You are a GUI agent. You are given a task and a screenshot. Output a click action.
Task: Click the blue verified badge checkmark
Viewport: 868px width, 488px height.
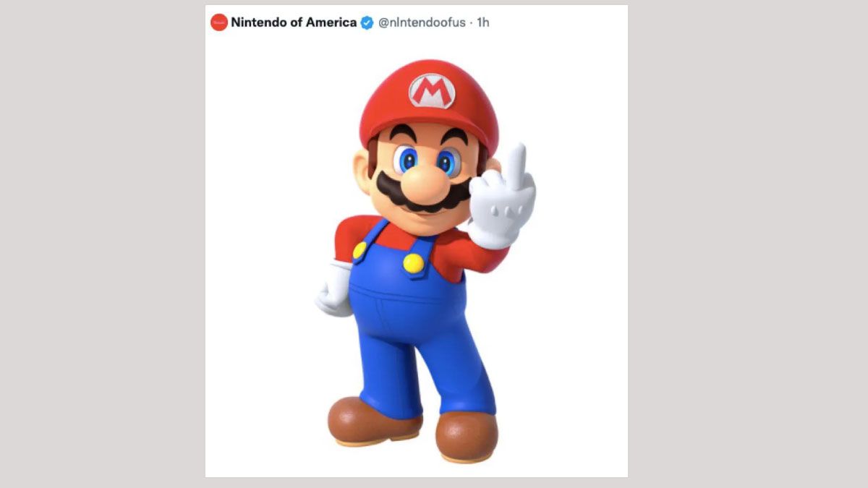(367, 22)
